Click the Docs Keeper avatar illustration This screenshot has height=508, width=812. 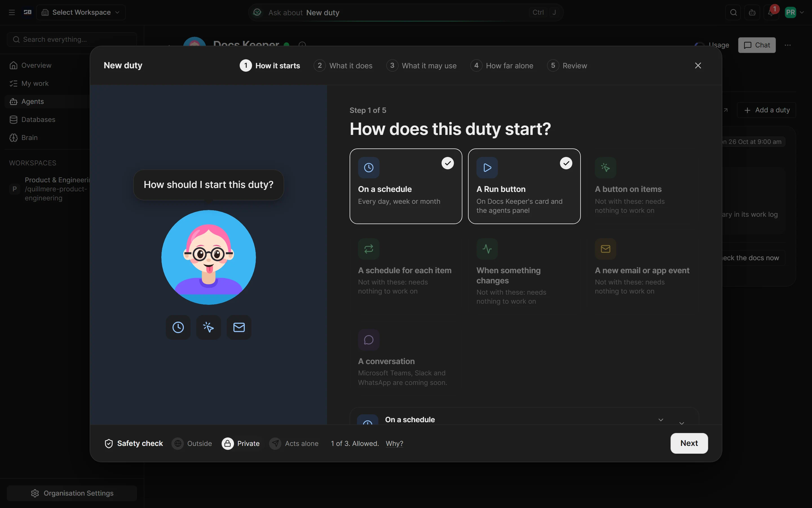click(x=208, y=257)
